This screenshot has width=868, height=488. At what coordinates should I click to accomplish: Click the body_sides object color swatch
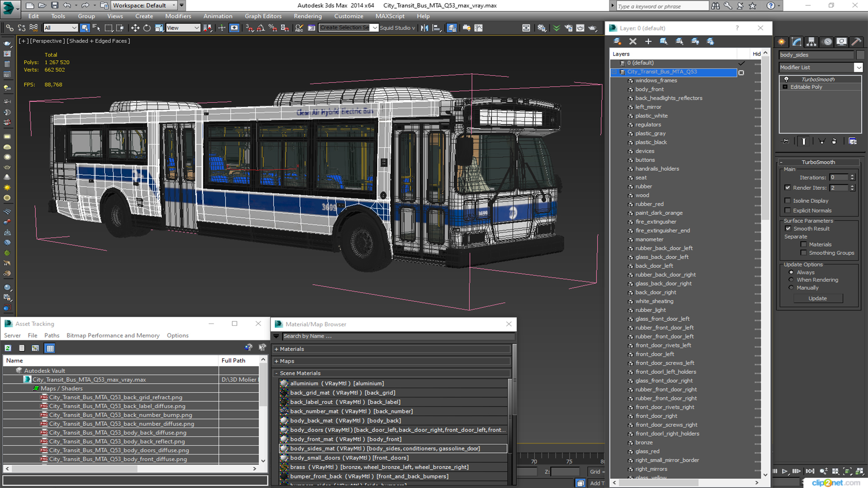tap(859, 55)
